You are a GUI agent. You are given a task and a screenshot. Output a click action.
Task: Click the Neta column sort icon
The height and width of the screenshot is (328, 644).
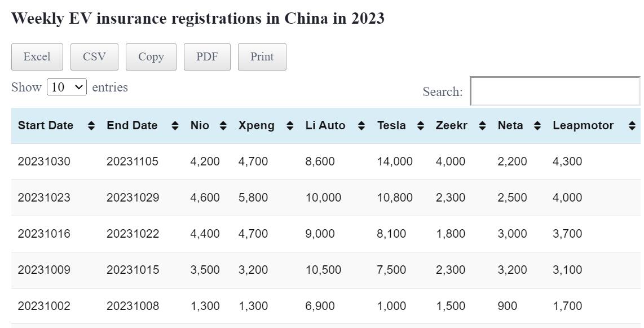(x=537, y=126)
